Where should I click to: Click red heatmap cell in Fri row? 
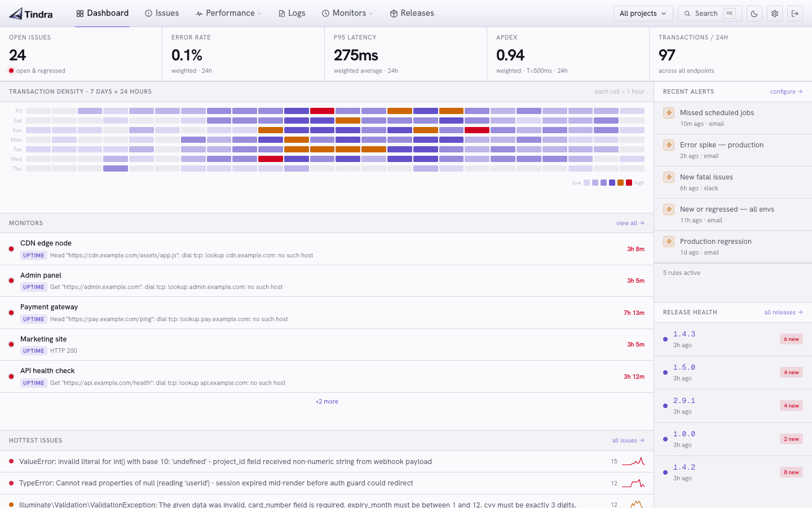point(322,111)
